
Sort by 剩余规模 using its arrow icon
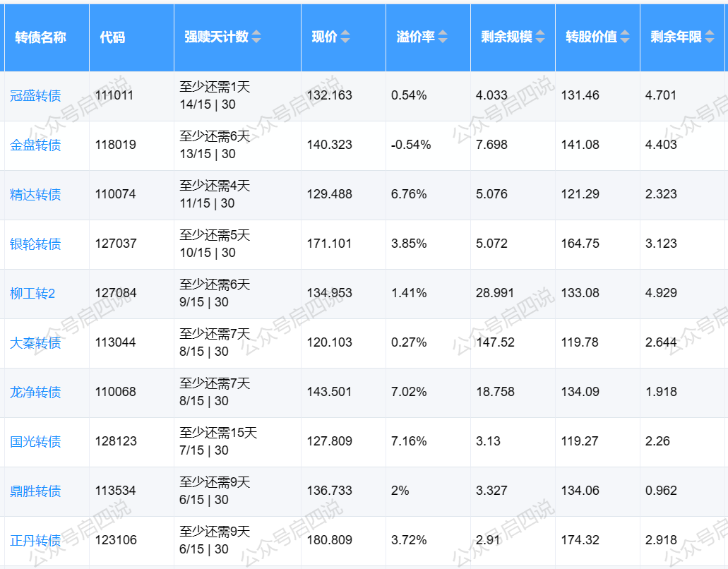click(540, 37)
